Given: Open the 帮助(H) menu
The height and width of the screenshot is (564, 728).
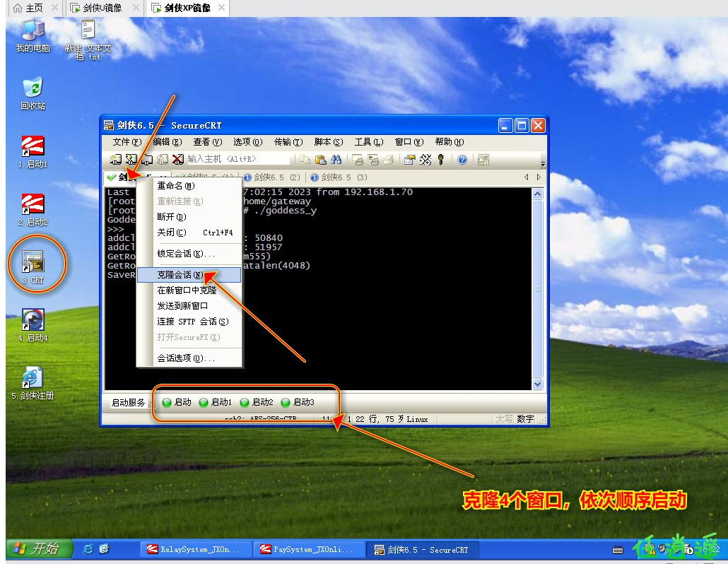Looking at the screenshot, I should coord(450,142).
